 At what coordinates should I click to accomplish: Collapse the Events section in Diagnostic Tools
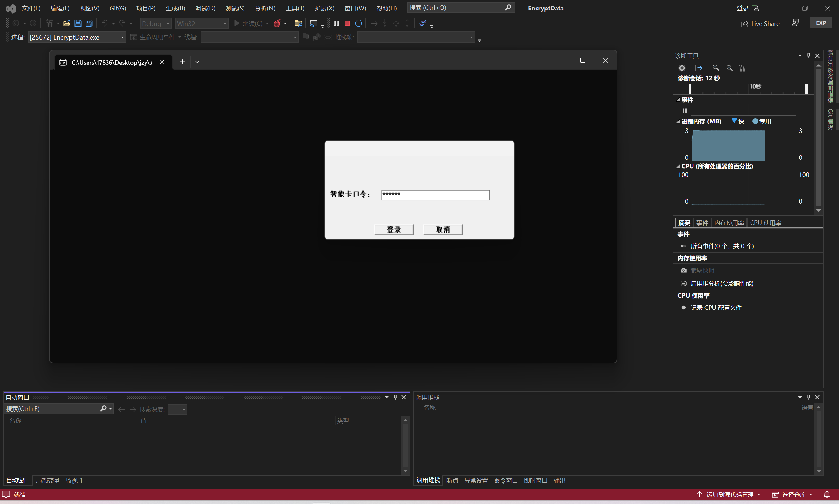tap(678, 100)
